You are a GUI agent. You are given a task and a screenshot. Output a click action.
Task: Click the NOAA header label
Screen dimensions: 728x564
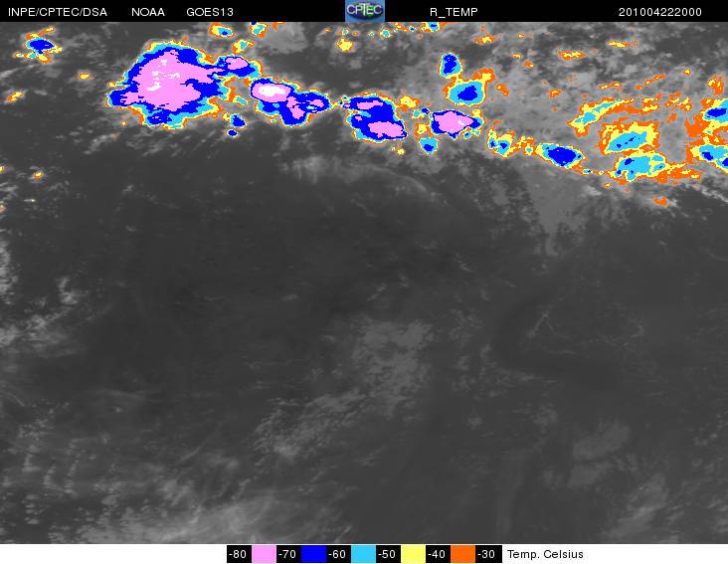(147, 12)
